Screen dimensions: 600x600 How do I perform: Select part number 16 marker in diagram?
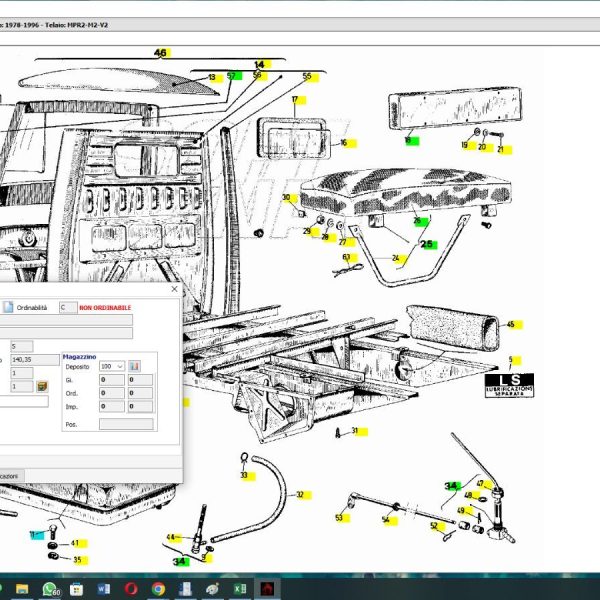click(343, 143)
